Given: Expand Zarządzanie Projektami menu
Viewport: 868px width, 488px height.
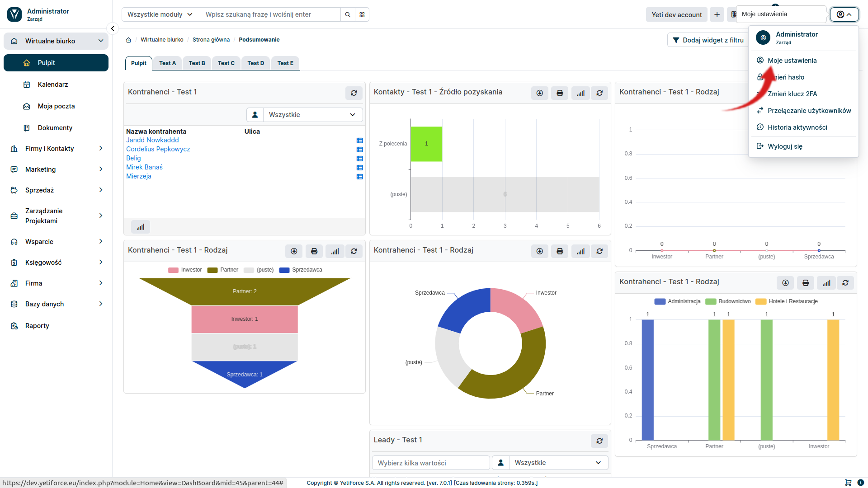Looking at the screenshot, I should (x=56, y=216).
